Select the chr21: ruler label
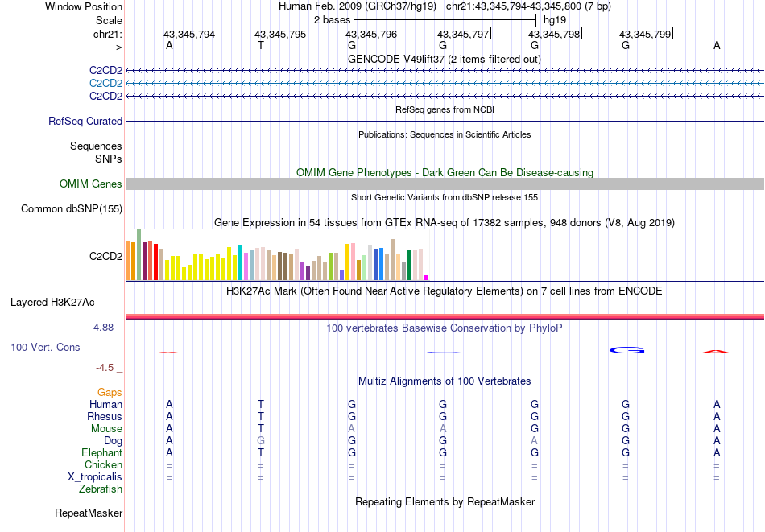Viewport: 765px width, 532px height. (x=107, y=34)
